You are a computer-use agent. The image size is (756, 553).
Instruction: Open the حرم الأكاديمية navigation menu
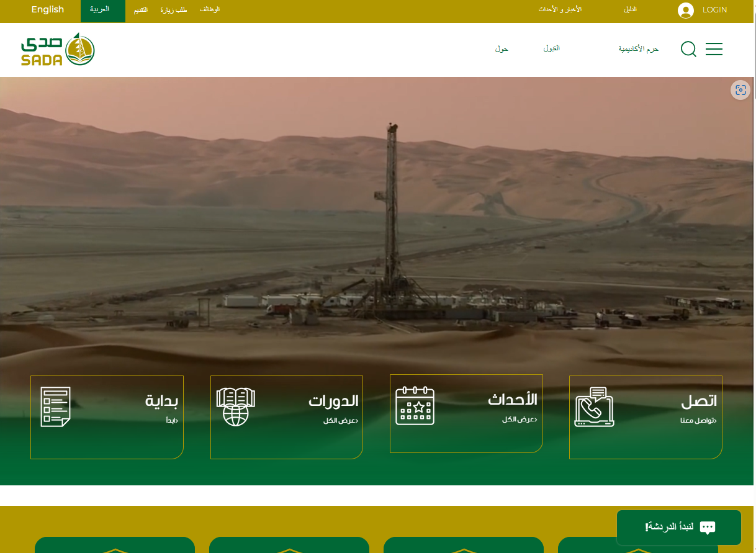click(638, 49)
